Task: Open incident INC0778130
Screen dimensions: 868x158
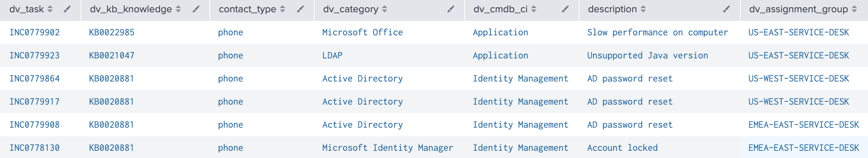Action: pyautogui.click(x=35, y=148)
